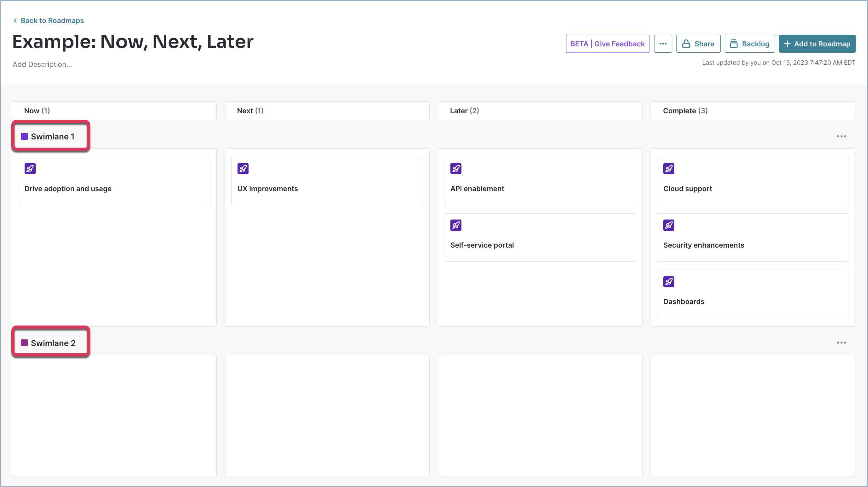This screenshot has width=868, height=487.
Task: Click the plus icon on Add to Roadmap
Action: point(787,44)
